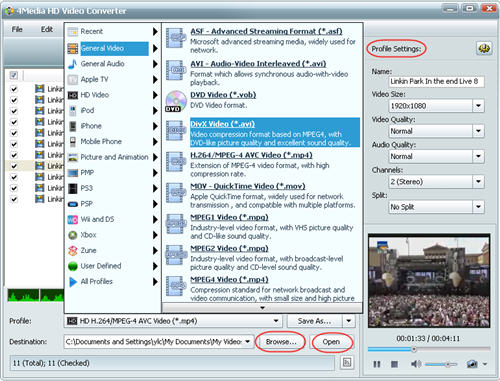Uncheck the highlighted row's file checkbox

click(x=14, y=166)
